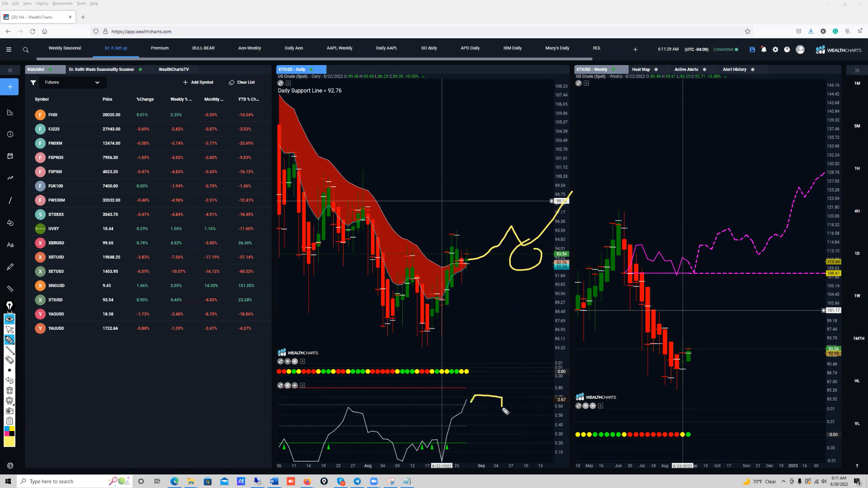
Task: Select the shapes tool in sidebar
Action: coord(10,222)
